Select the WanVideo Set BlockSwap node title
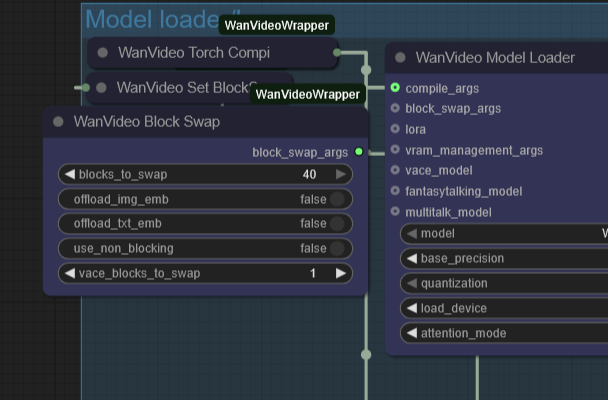This screenshot has width=608, height=400. point(186,88)
